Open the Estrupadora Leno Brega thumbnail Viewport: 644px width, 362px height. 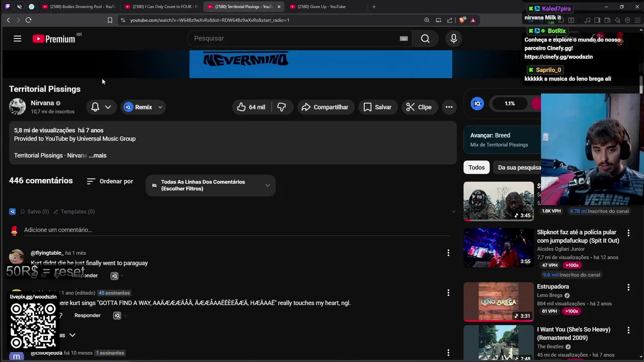pyautogui.click(x=499, y=302)
